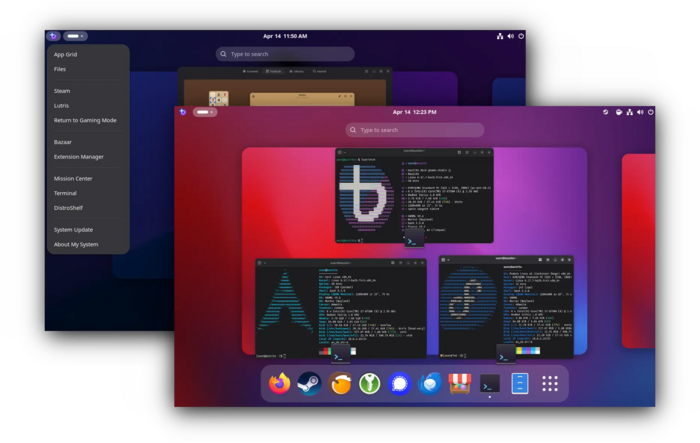Open About My System entry
The image size is (700, 443).
pos(76,244)
